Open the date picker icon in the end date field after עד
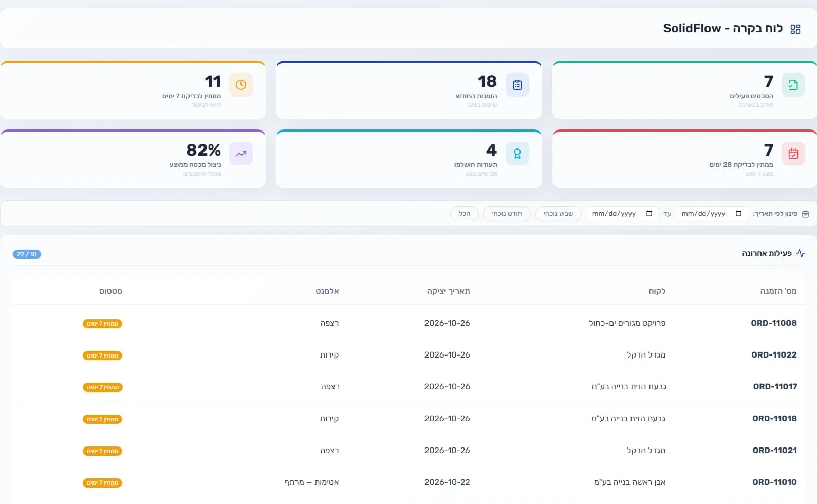 click(649, 214)
